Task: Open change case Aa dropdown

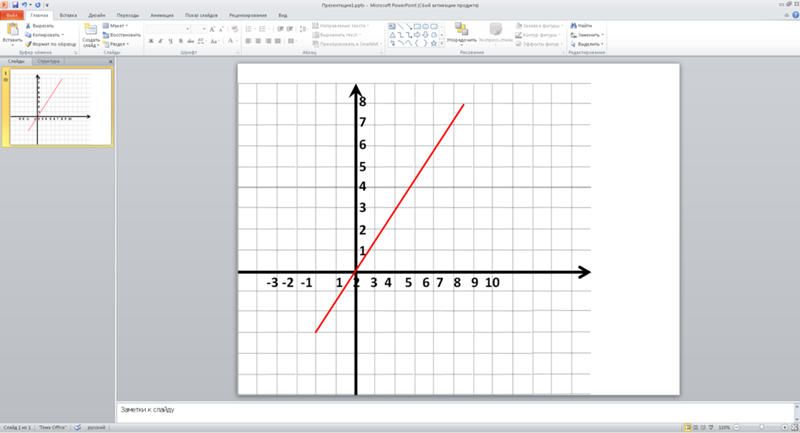Action: tap(214, 41)
